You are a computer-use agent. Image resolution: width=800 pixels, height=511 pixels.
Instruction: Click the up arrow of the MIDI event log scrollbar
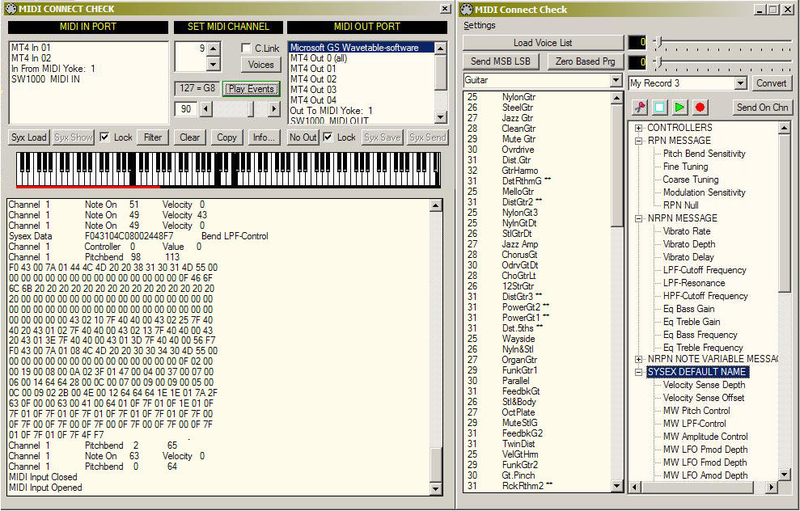tap(435, 206)
